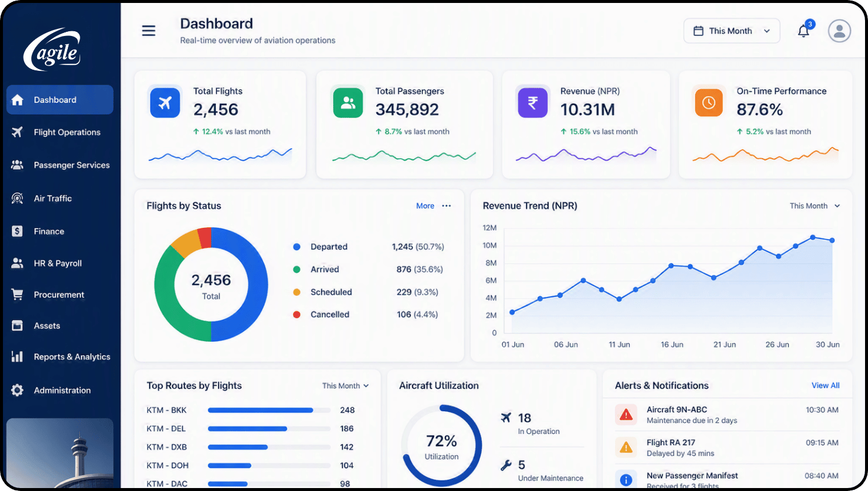Open the Flight RA 217 delayed alert
The image size is (868, 491).
727,448
